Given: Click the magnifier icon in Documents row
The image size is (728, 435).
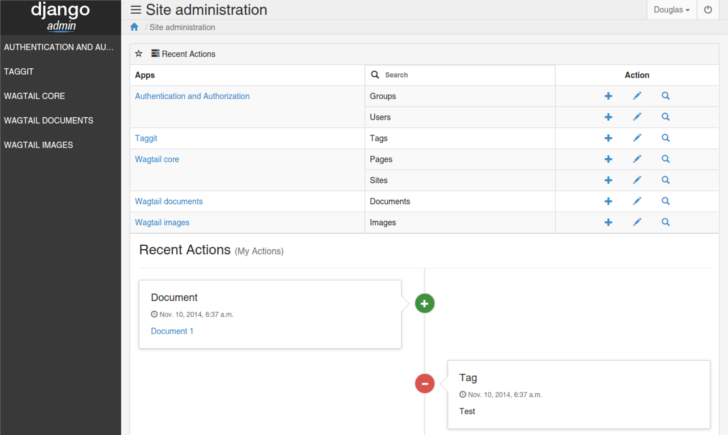Looking at the screenshot, I should (665, 201).
